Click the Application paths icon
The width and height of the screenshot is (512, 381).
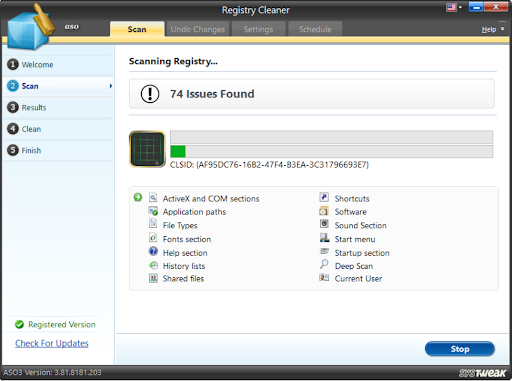[153, 211]
